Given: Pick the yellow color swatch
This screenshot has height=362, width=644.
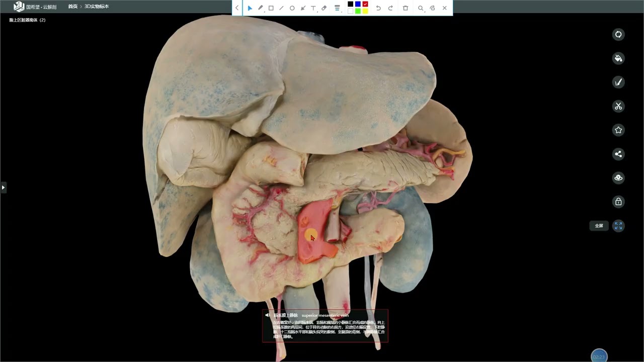Looking at the screenshot, I should coord(365,11).
